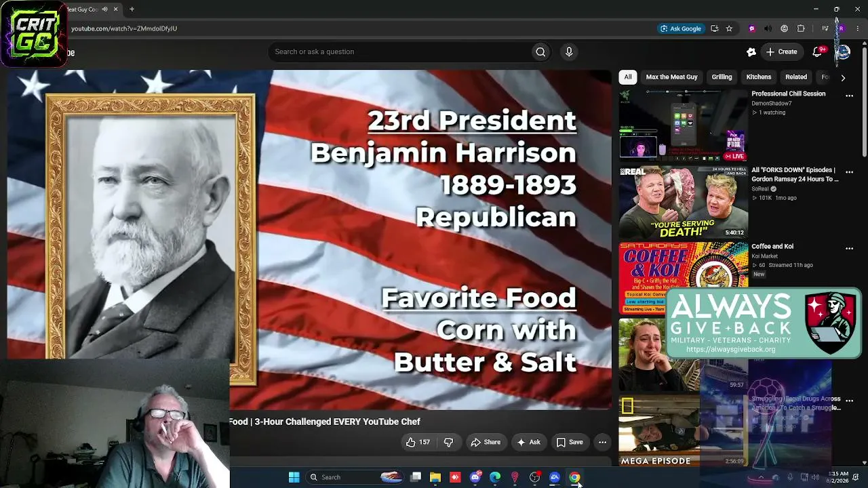
Task: Open the Windows Start menu
Action: [x=294, y=477]
